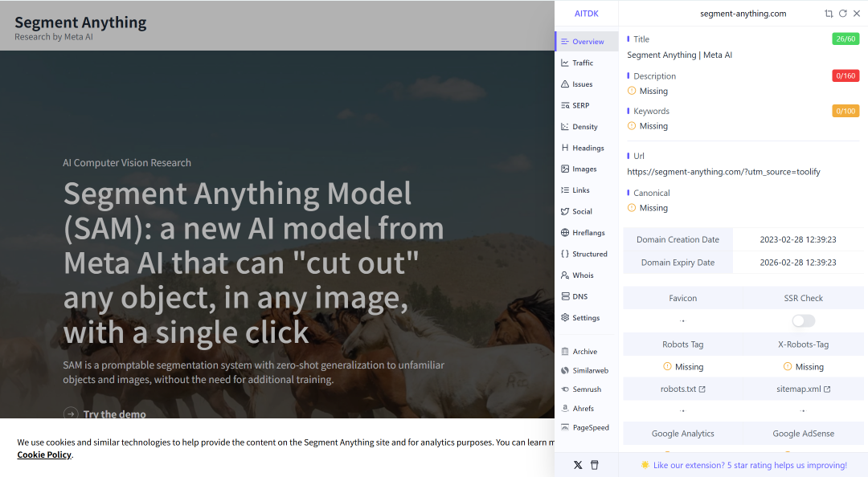Open the Issues section
This screenshot has height=477, width=868.
click(583, 84)
